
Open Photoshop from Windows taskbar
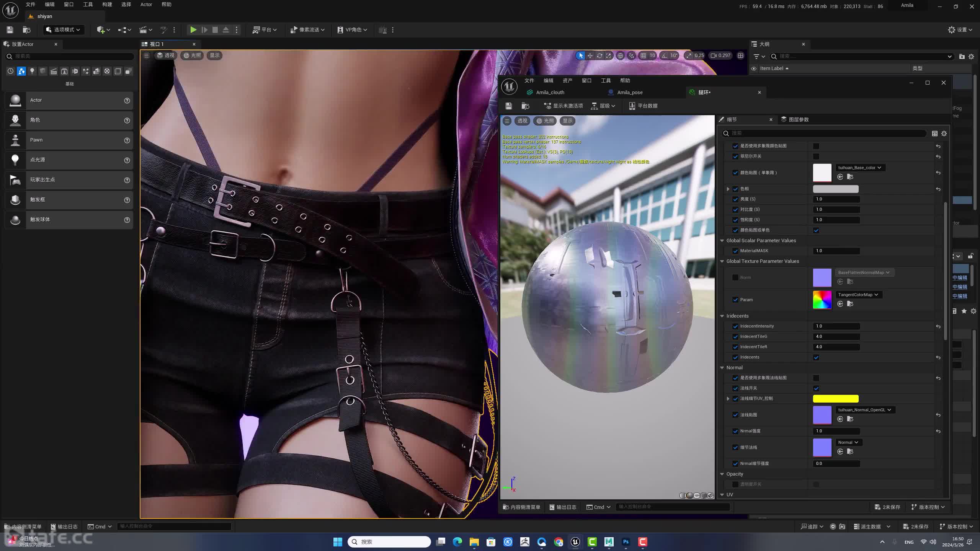tap(626, 541)
